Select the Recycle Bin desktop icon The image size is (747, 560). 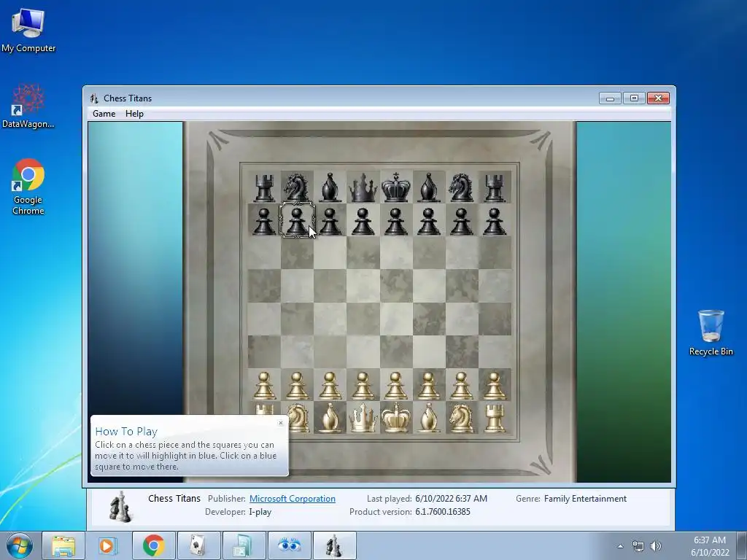click(x=711, y=332)
